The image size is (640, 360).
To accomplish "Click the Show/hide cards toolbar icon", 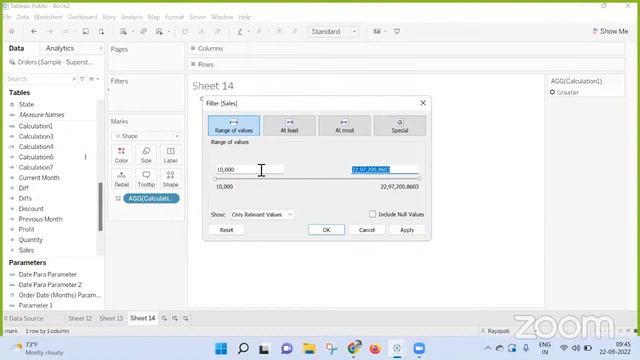I will click(377, 31).
